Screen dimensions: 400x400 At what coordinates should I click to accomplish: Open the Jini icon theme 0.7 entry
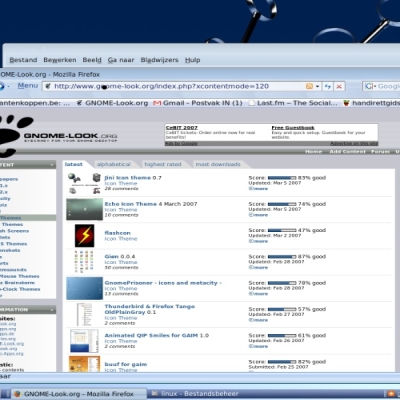133,178
